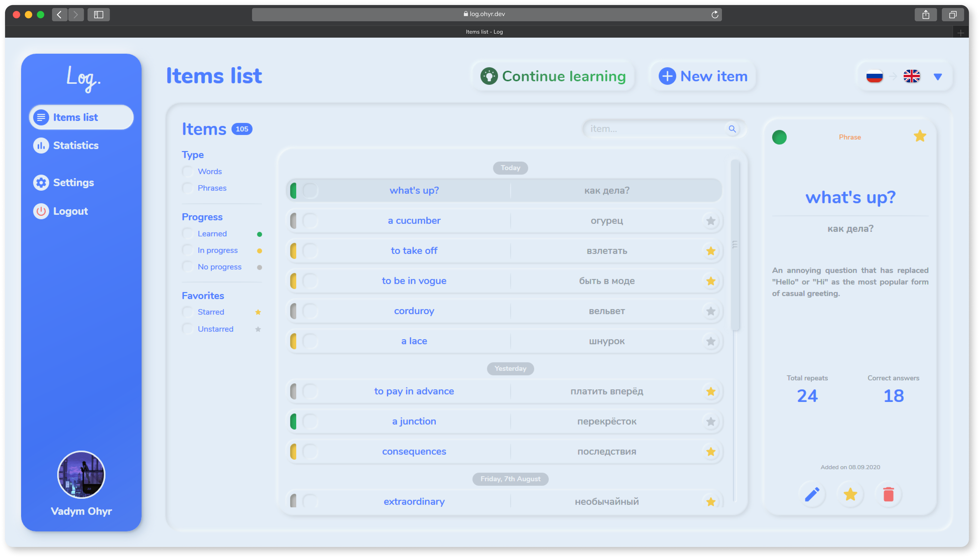Click the Safari share icon
The height and width of the screenshot is (558, 980).
click(x=926, y=15)
